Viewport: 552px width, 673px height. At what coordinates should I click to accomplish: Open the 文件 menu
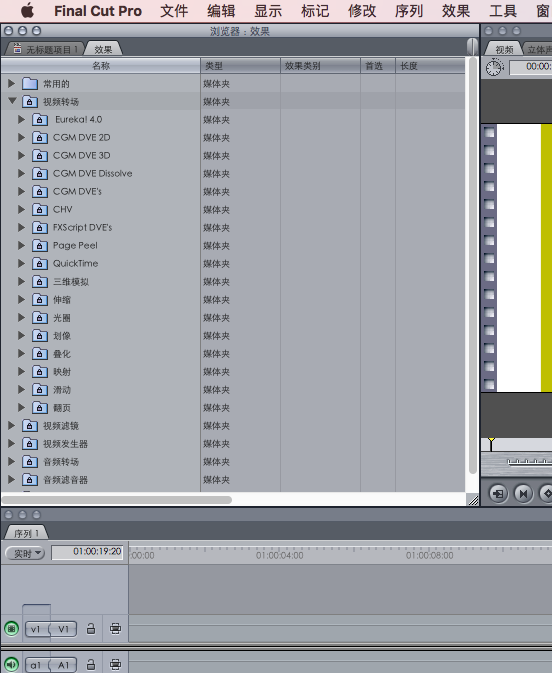(x=174, y=11)
